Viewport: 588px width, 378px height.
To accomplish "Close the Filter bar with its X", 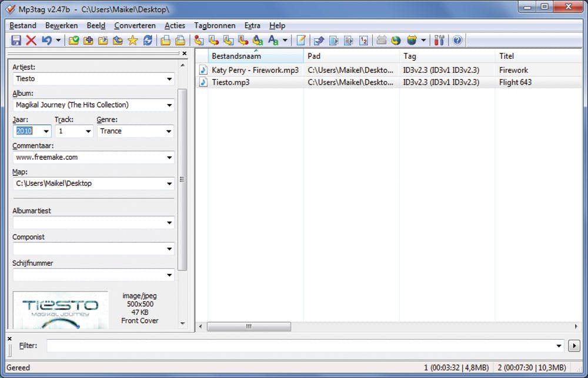I will click(x=10, y=339).
